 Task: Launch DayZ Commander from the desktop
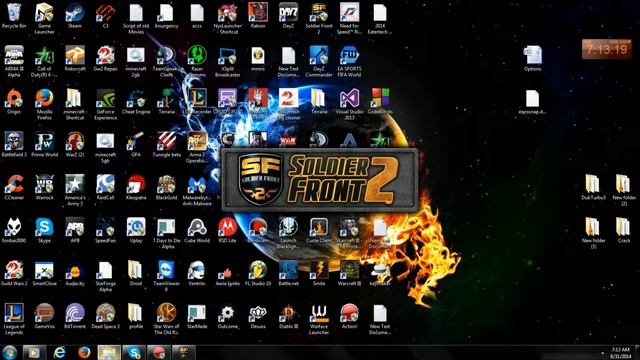319,61
